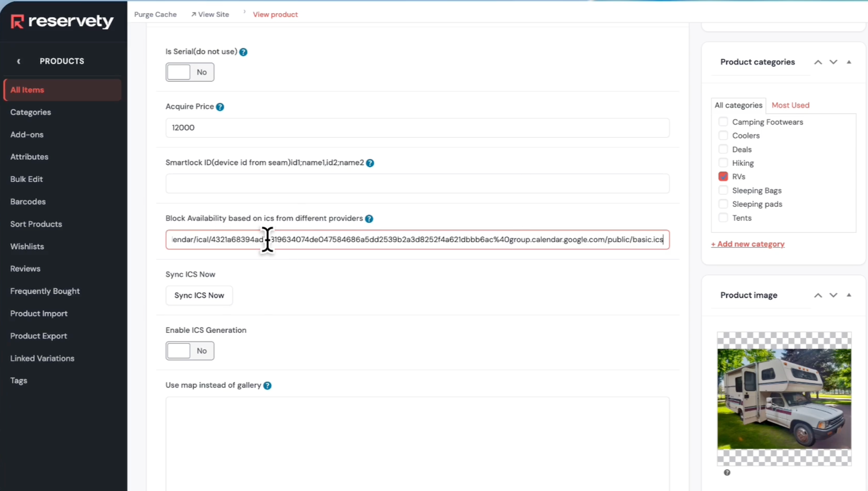Click the Sync ICS Now button
Image resolution: width=868 pixels, height=491 pixels.
click(199, 295)
